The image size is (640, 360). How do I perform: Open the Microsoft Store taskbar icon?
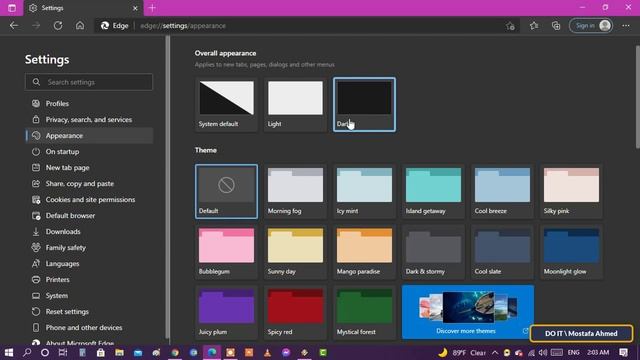[100, 352]
